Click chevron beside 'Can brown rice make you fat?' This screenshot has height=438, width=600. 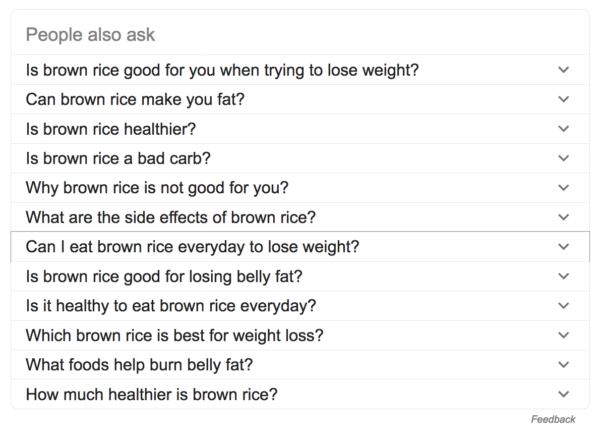click(563, 99)
